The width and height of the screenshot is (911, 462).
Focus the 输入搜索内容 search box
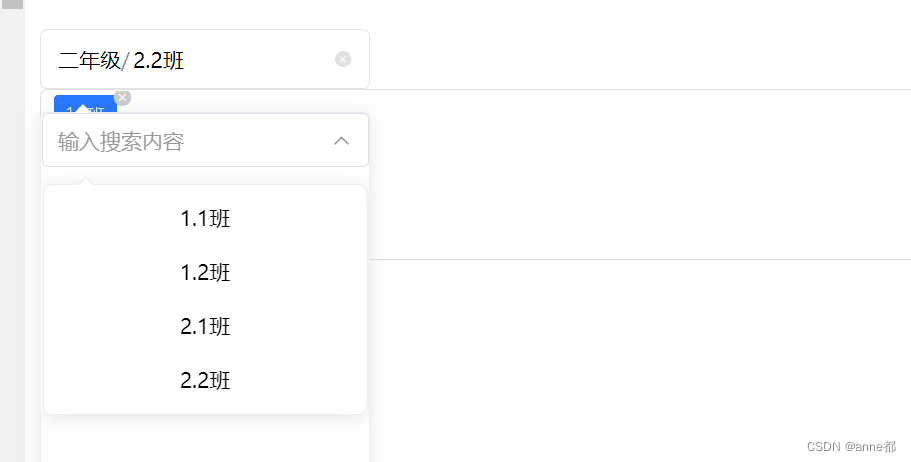(x=180, y=142)
